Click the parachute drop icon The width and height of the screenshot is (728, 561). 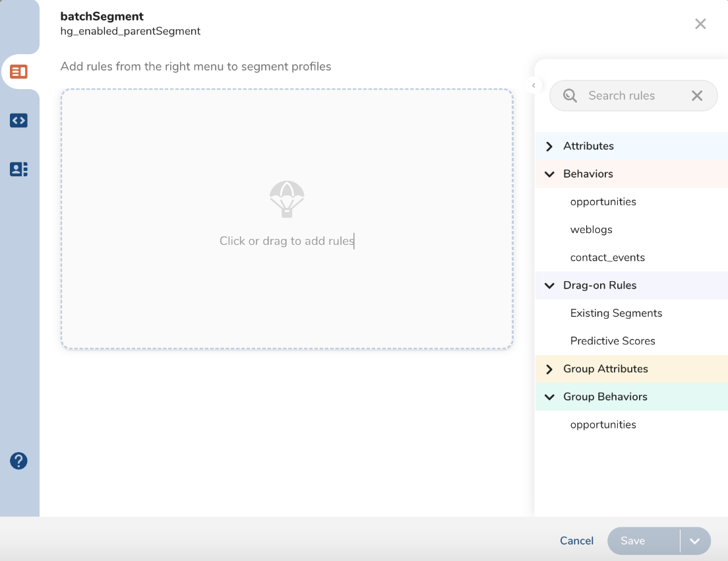287,199
